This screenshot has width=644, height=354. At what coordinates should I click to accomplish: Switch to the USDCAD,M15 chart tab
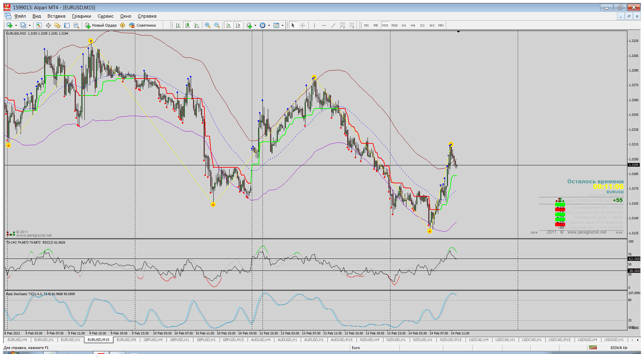point(559,340)
